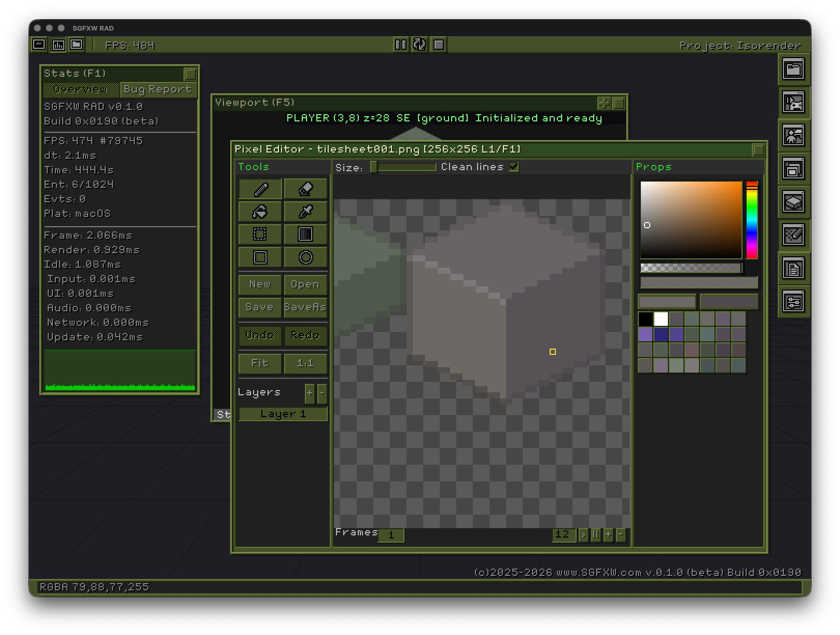Remove an animation frame
The height and width of the screenshot is (635, 840).
tap(621, 534)
